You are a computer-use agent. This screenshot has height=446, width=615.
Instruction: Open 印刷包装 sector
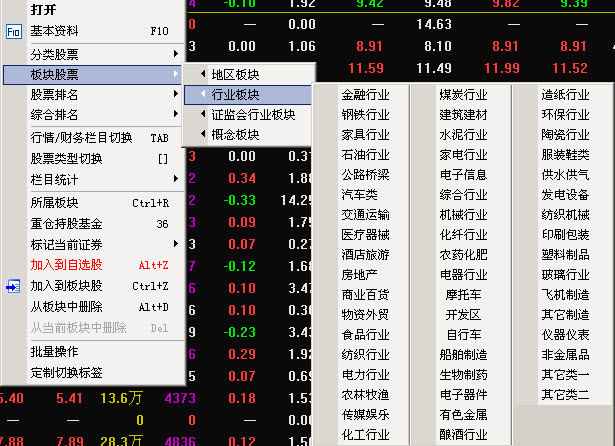(x=565, y=235)
